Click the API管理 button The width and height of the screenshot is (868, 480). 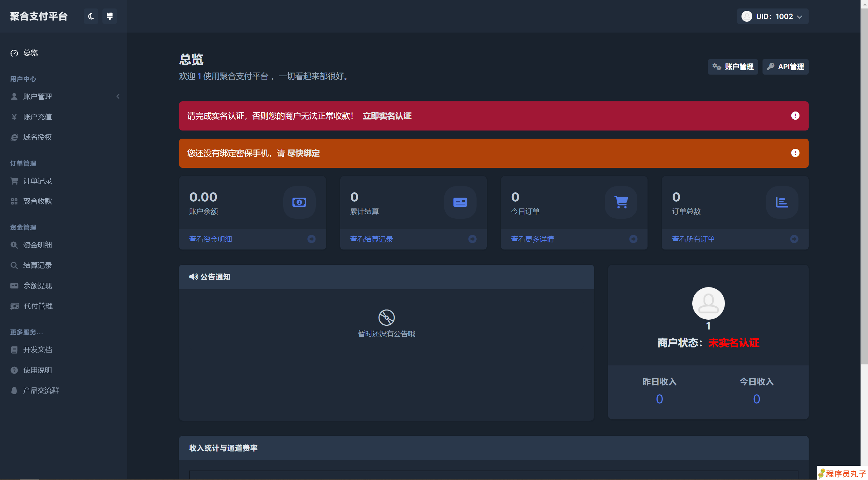785,67
